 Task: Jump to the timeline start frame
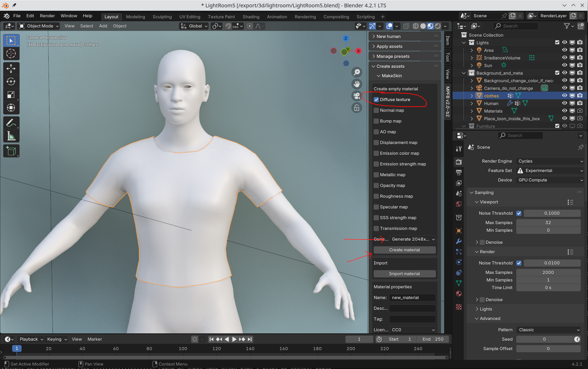point(211,339)
